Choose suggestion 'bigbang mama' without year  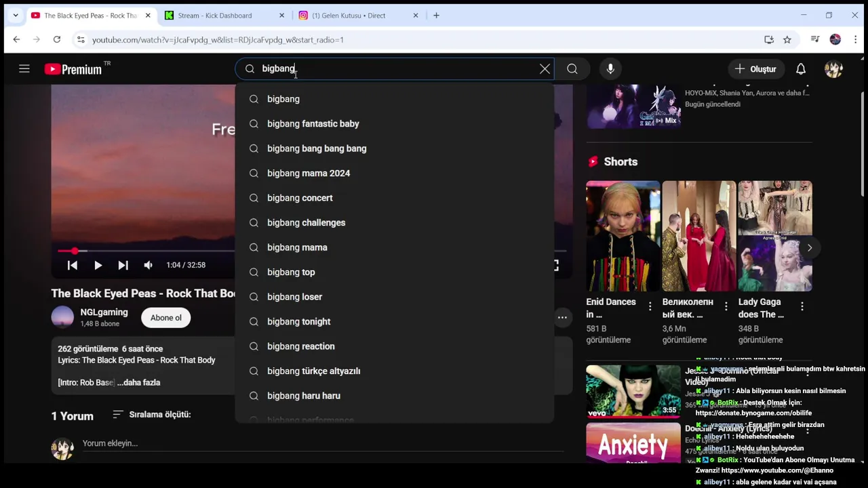pyautogui.click(x=395, y=247)
